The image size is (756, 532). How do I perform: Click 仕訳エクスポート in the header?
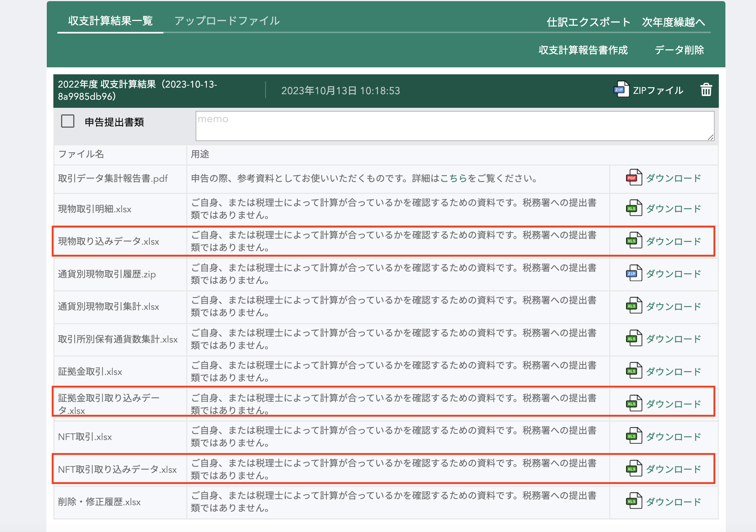(589, 22)
